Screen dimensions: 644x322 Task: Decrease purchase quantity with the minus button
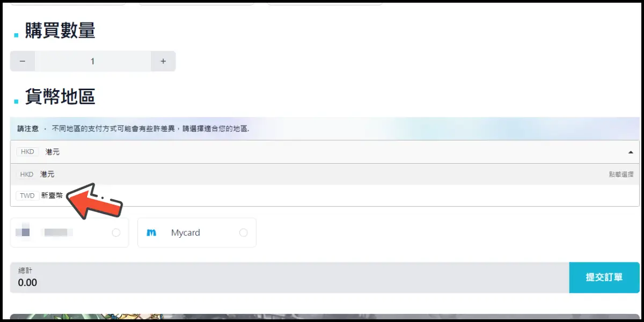tap(23, 61)
